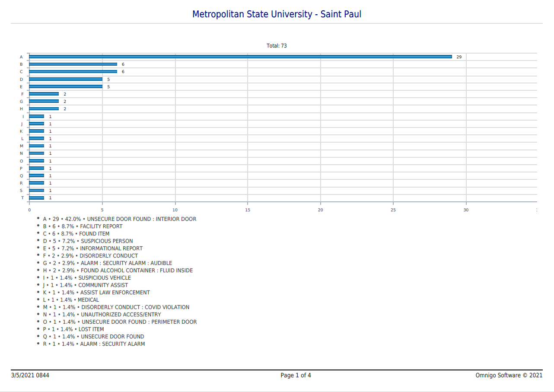The height and width of the screenshot is (392, 554).
Task: Click legend line LOST ITEM
Action: (73, 329)
